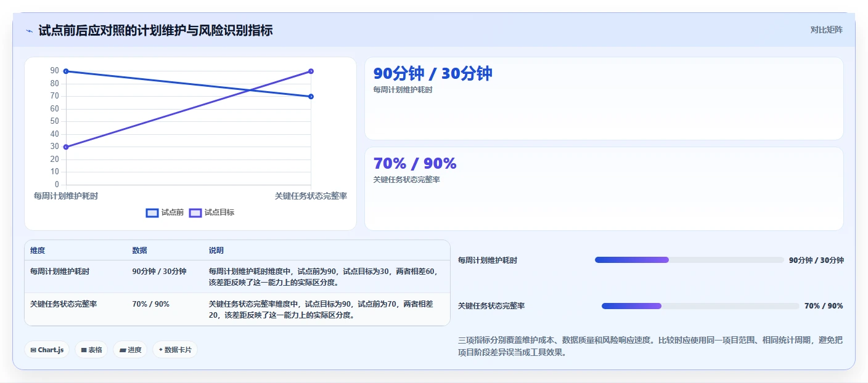Click the 试点前 legend label text
The width and height of the screenshot is (868, 383).
pos(173,212)
